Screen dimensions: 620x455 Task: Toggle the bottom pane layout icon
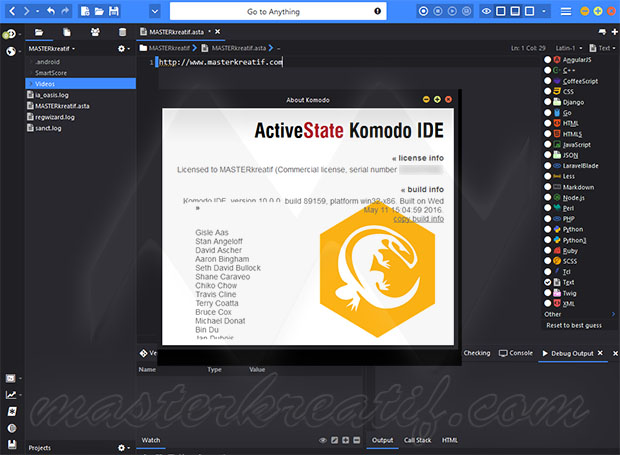pos(515,11)
